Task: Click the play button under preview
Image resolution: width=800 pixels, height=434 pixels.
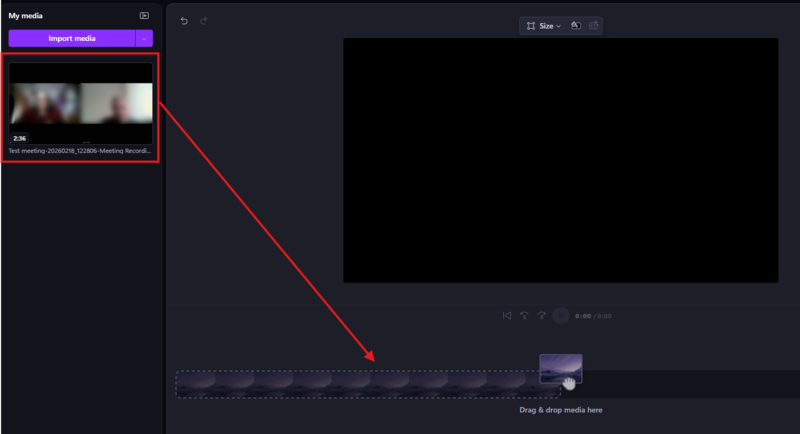Action: pos(561,316)
